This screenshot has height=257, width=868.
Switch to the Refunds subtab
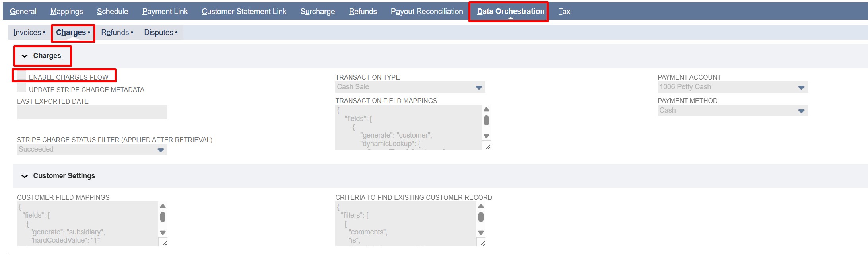tap(115, 33)
